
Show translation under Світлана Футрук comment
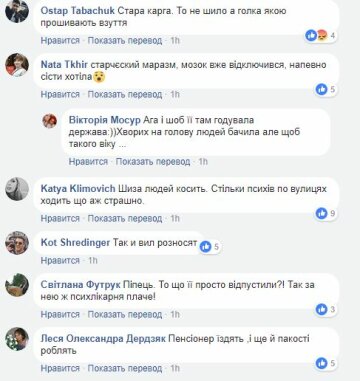tap(125, 314)
